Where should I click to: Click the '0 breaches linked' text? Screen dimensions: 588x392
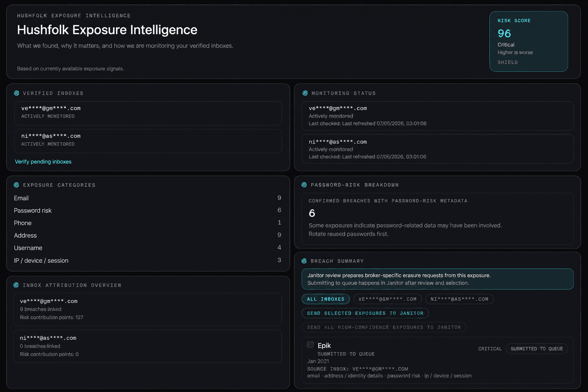pos(40,346)
